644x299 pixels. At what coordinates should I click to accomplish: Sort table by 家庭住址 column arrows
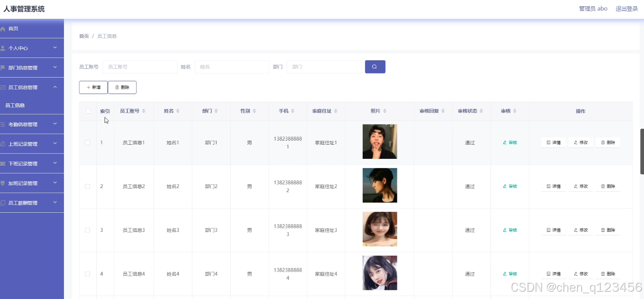(x=336, y=111)
